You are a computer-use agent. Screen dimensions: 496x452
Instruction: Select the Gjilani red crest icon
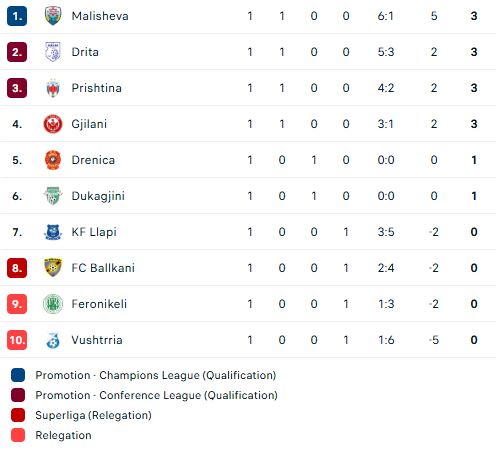tap(53, 124)
